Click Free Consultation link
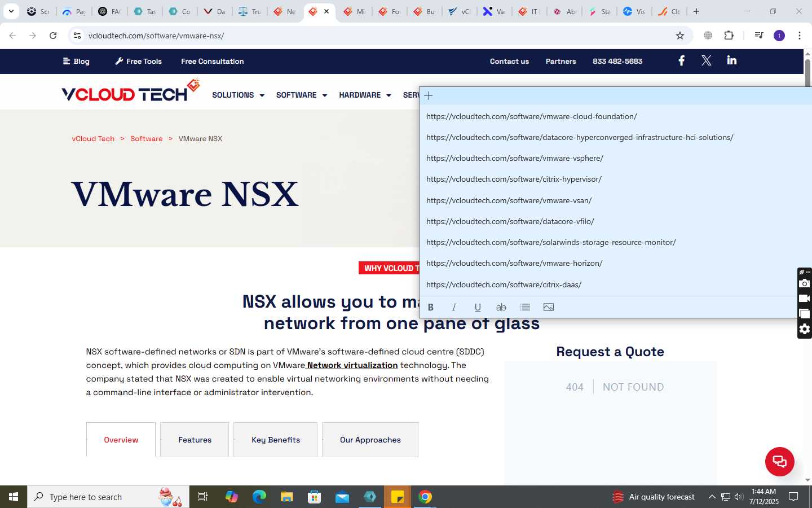The height and width of the screenshot is (508, 812). coord(213,61)
